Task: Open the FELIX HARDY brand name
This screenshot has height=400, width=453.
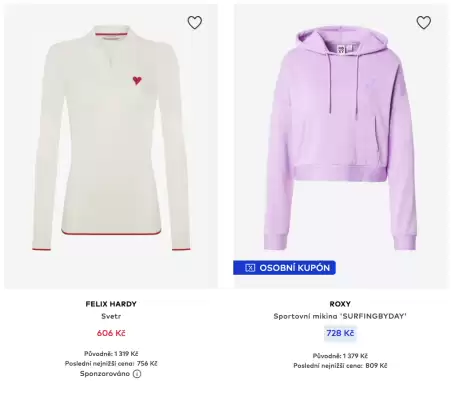Action: click(111, 304)
